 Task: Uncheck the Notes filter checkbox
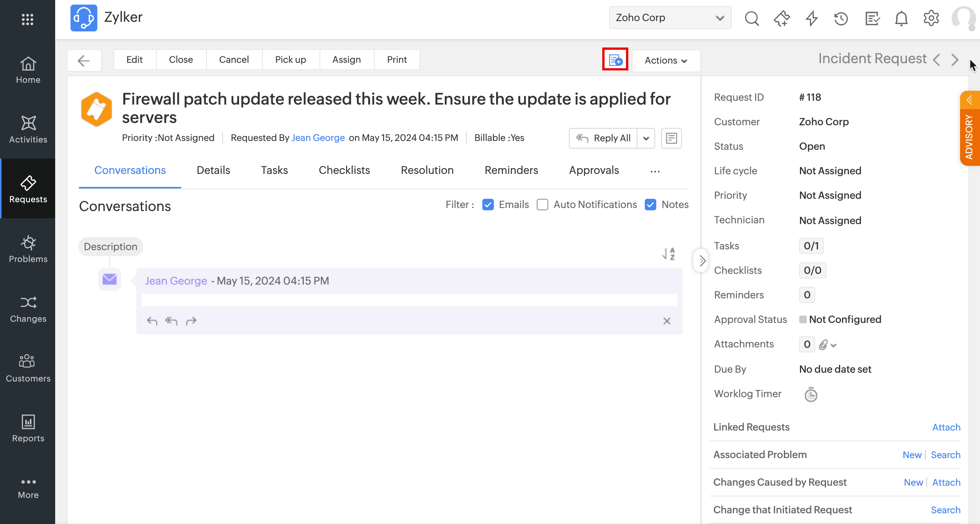(x=650, y=205)
